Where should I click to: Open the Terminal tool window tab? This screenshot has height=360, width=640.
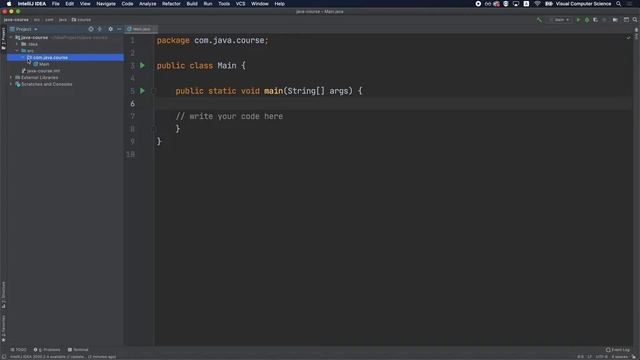pos(78,350)
